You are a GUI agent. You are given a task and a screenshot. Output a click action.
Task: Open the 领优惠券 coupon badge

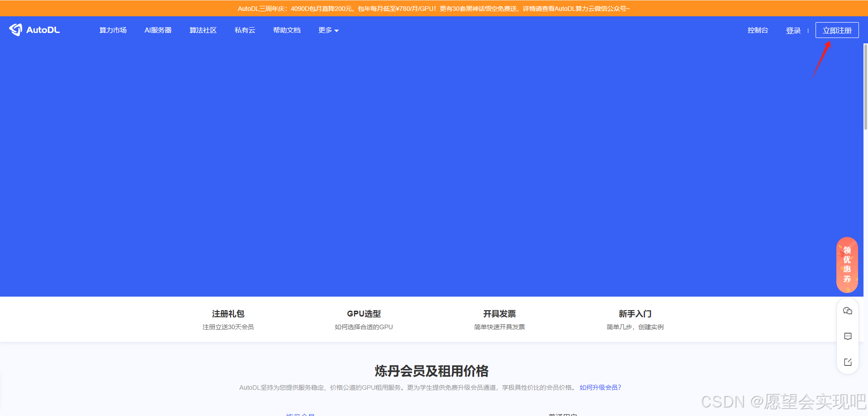[847, 265]
